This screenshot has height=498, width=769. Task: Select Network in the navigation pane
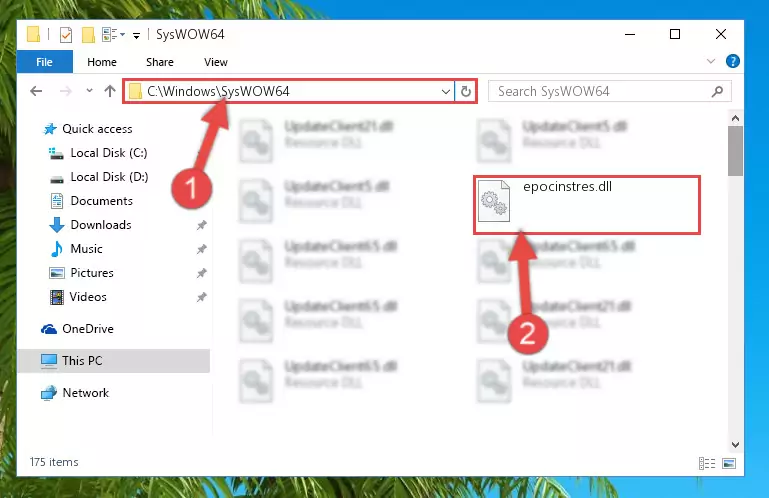[85, 393]
